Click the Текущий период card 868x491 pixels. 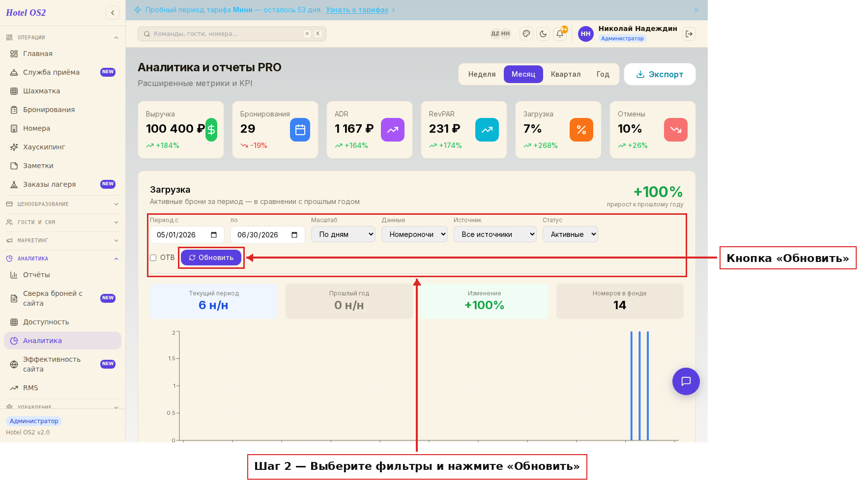214,301
